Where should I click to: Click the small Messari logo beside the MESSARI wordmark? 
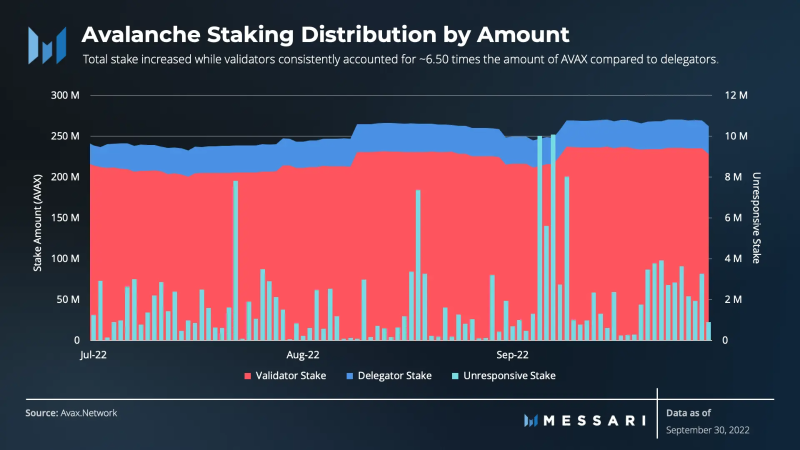(531, 420)
